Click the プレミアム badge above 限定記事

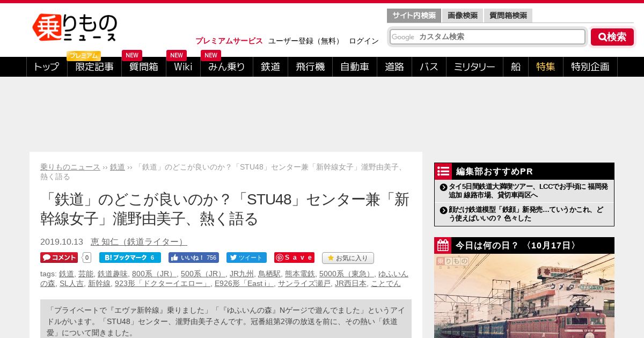[x=84, y=56]
